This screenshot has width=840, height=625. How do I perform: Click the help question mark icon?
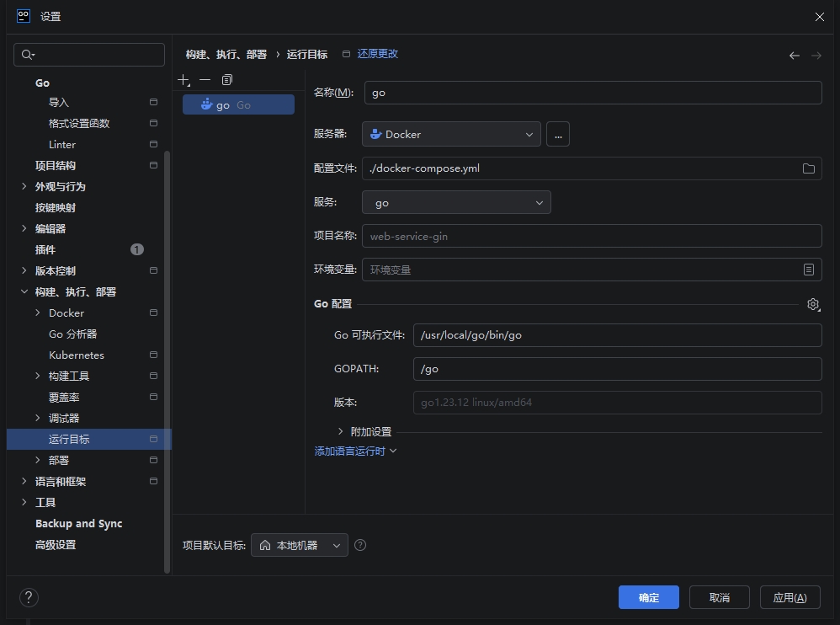click(x=29, y=597)
